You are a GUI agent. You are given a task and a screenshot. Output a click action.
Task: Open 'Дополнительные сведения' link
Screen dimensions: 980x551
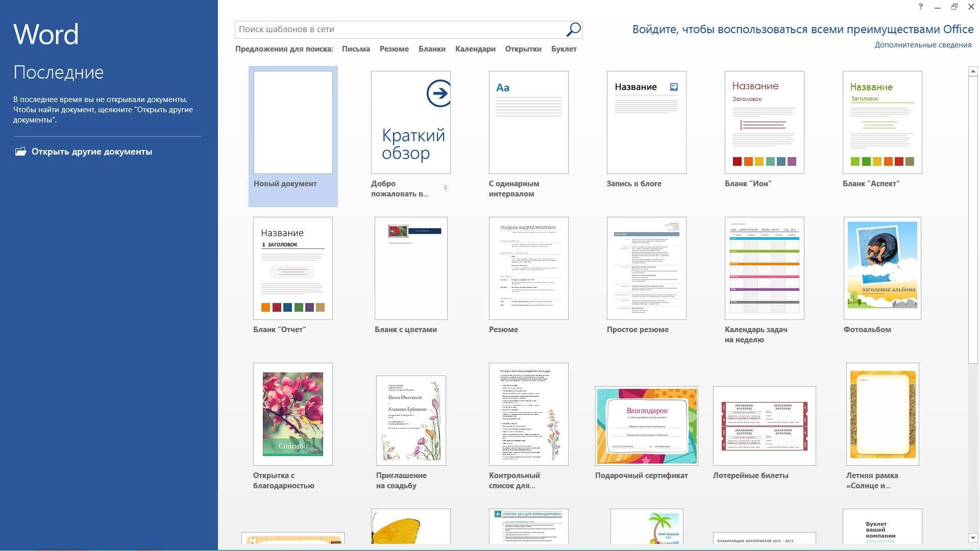(x=923, y=45)
